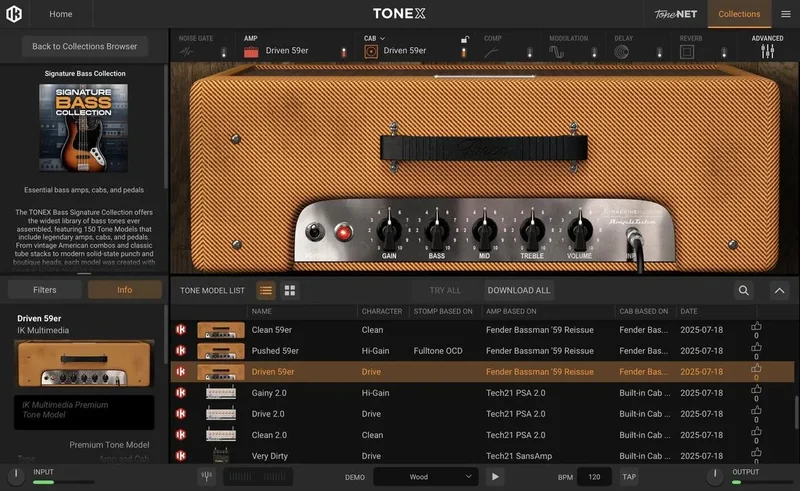The image size is (800, 491).
Task: Click the BPM 120 field
Action: tap(594, 477)
